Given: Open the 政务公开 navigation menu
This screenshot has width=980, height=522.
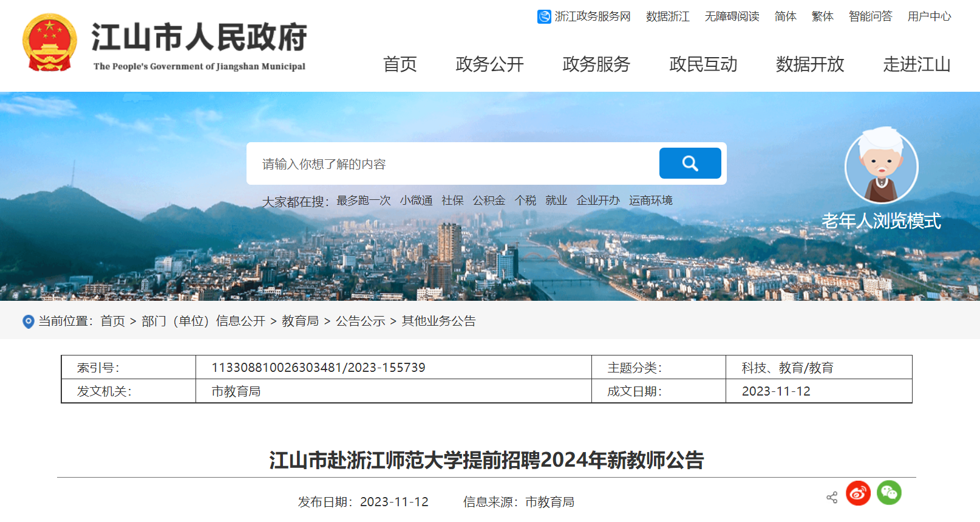Looking at the screenshot, I should point(489,64).
